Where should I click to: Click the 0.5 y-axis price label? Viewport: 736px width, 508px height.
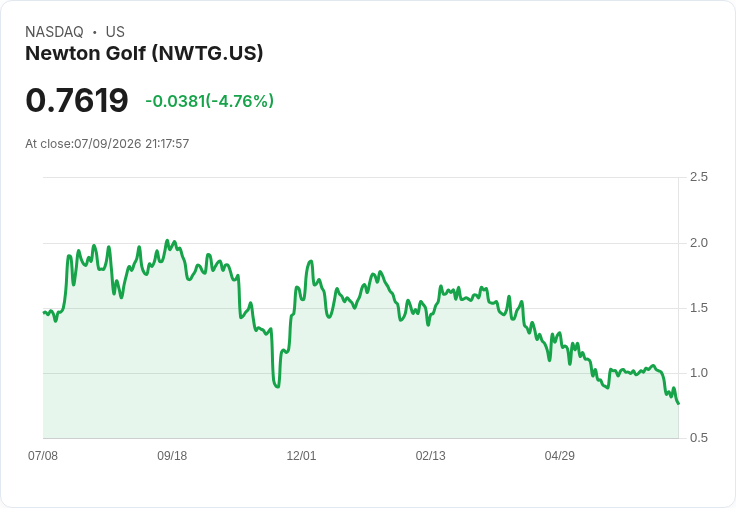click(698, 438)
